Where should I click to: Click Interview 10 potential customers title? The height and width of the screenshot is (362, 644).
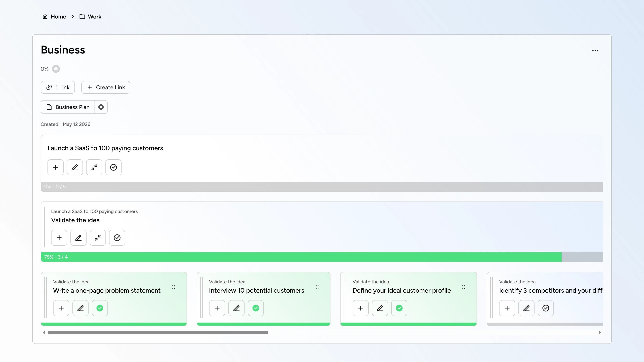tap(257, 291)
